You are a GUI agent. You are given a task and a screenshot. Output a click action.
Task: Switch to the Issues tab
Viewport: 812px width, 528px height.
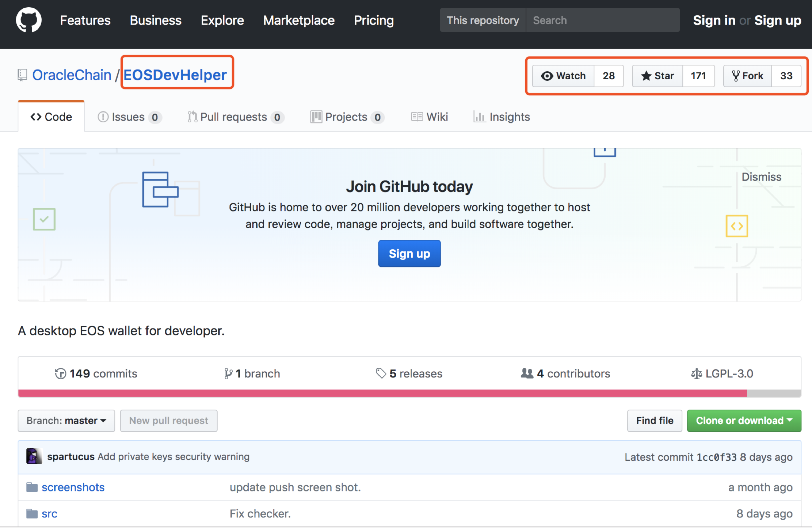click(x=128, y=117)
